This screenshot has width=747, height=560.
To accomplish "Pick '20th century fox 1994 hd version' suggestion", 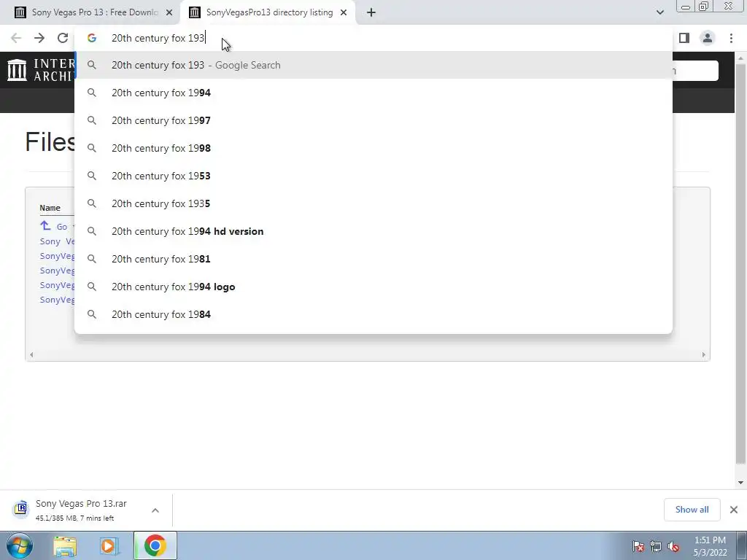I will tap(373, 231).
